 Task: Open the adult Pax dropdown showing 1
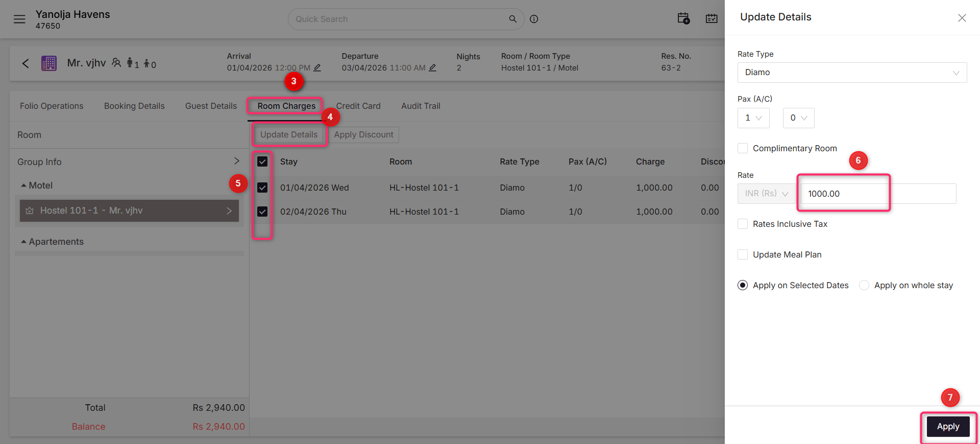753,118
